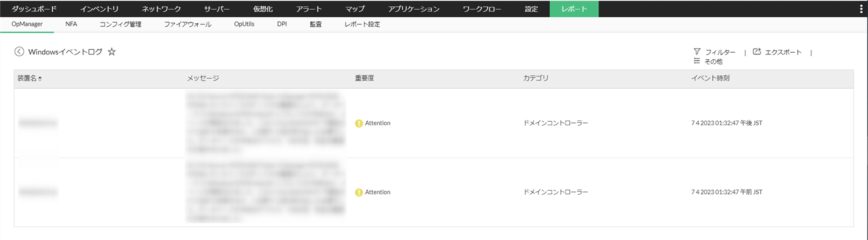Image resolution: width=868 pixels, height=240 pixels.
Task: Select the 監査 tab
Action: [315, 24]
